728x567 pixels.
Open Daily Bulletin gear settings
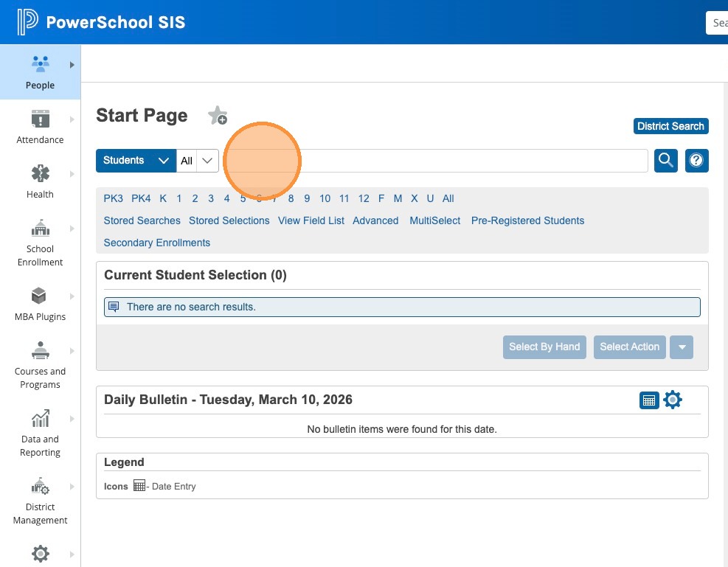click(673, 400)
